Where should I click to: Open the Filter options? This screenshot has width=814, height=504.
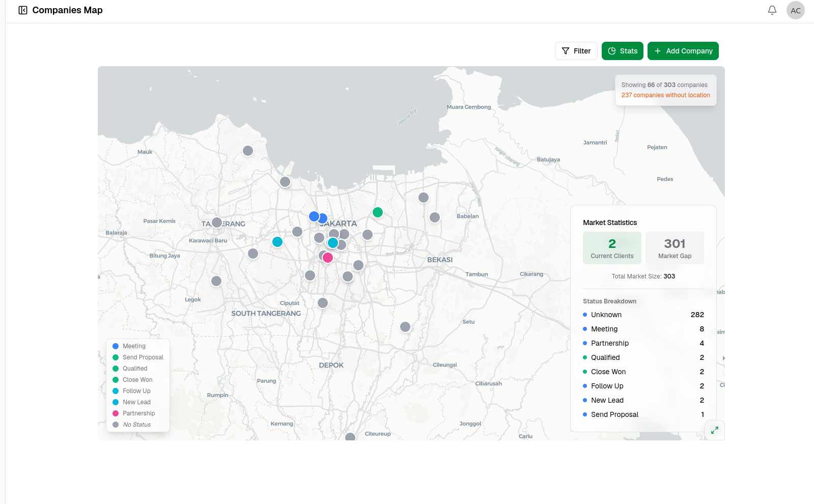(576, 51)
